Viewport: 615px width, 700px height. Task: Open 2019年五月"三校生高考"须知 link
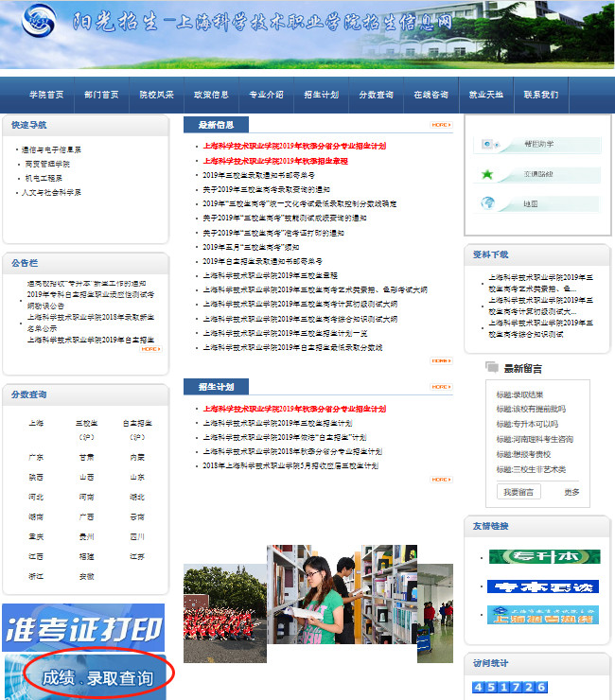click(x=251, y=247)
